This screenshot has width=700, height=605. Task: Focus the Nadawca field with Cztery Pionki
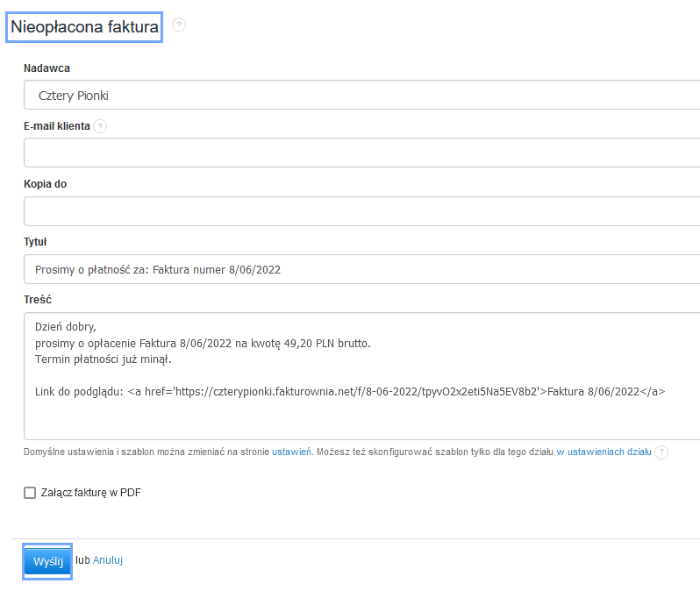pos(361,95)
